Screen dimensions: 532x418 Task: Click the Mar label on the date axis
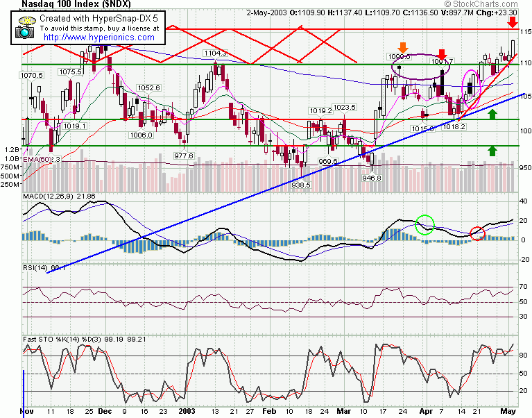[x=344, y=411]
